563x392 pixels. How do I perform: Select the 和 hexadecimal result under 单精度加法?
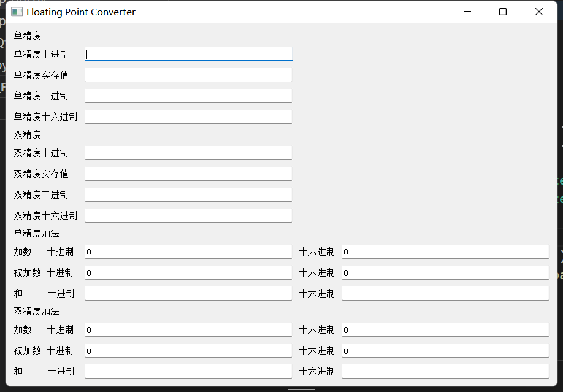[x=445, y=293]
